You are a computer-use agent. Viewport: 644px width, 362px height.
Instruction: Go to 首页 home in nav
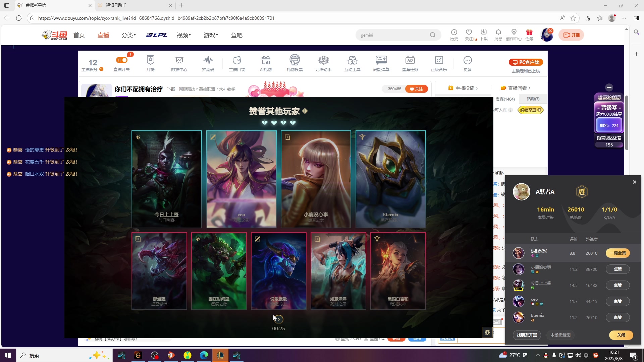[79, 35]
